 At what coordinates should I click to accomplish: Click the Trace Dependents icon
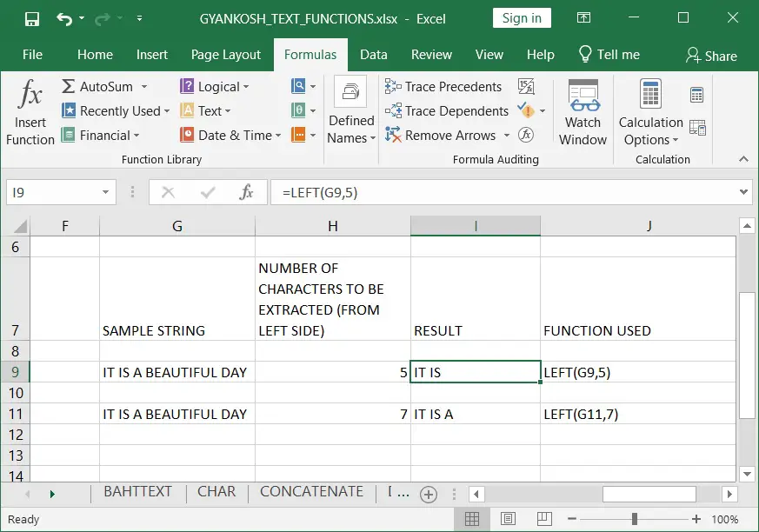393,111
